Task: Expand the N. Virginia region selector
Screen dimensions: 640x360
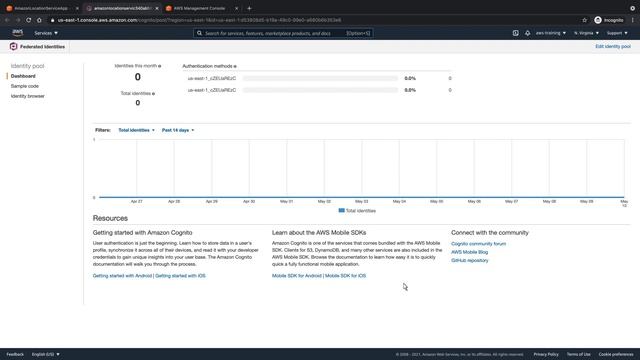Action: [586, 33]
